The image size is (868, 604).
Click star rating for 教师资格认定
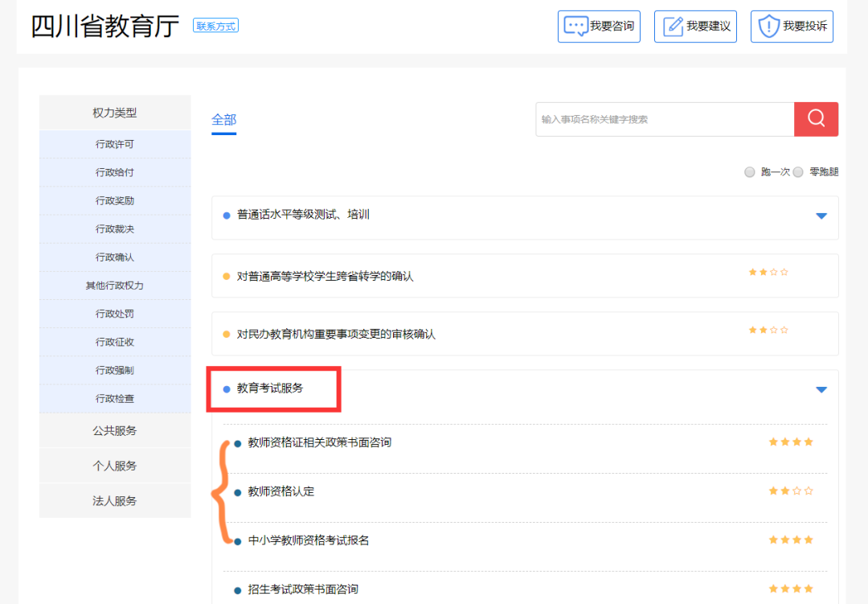click(x=791, y=491)
